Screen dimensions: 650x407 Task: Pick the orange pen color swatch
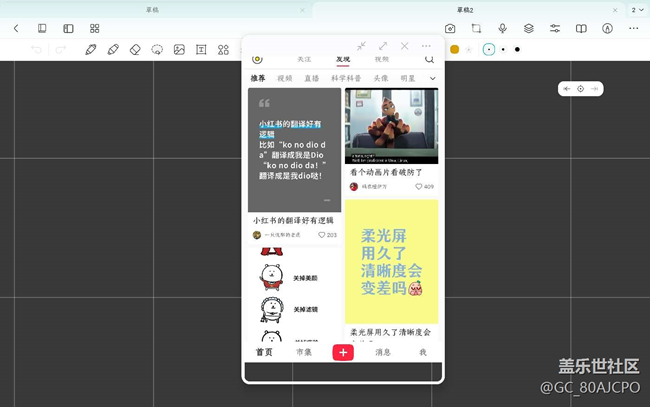point(454,50)
